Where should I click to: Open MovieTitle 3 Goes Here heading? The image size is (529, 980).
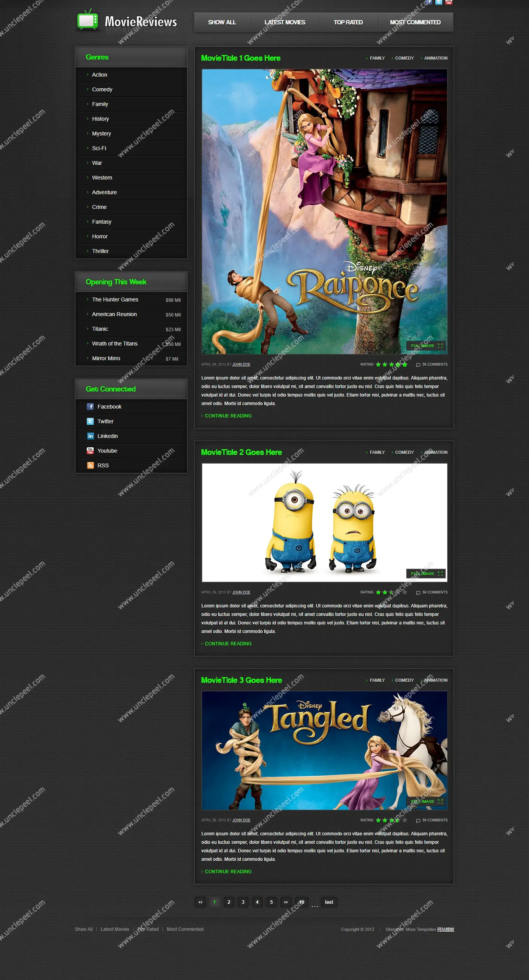[241, 680]
